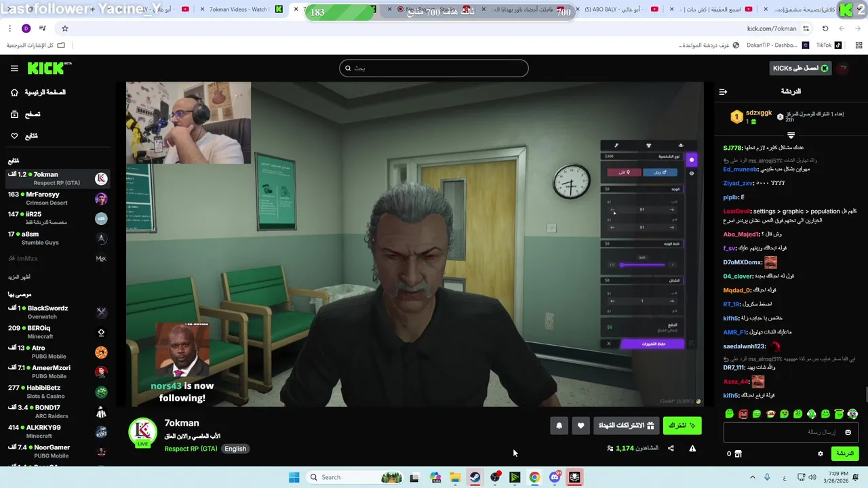Open the emoji picker in chat input
The width and height of the screenshot is (868, 488).
848,432
